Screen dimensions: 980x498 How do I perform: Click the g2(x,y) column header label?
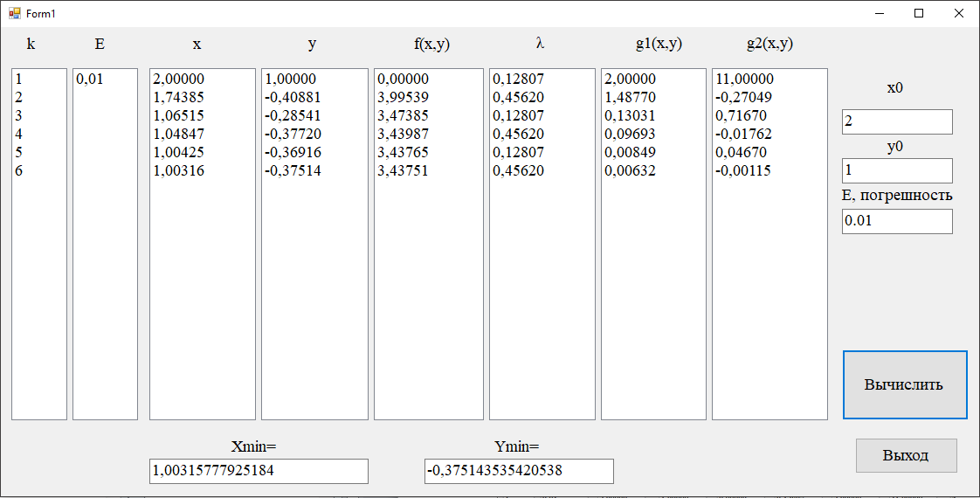coord(770,45)
